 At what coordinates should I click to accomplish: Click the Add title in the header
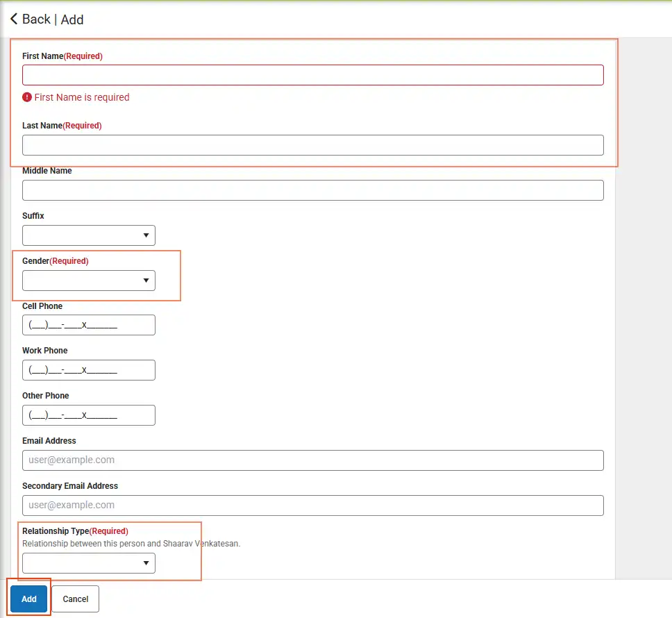click(72, 19)
